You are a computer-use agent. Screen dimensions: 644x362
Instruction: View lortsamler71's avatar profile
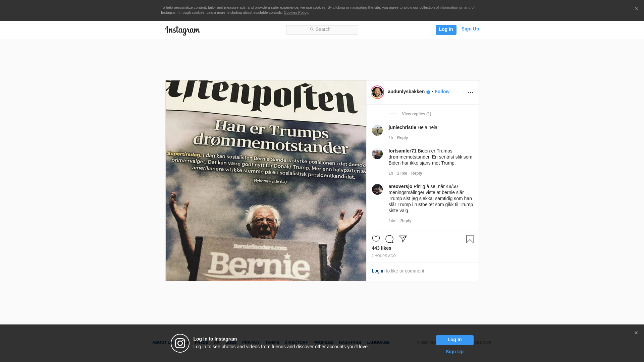(377, 154)
